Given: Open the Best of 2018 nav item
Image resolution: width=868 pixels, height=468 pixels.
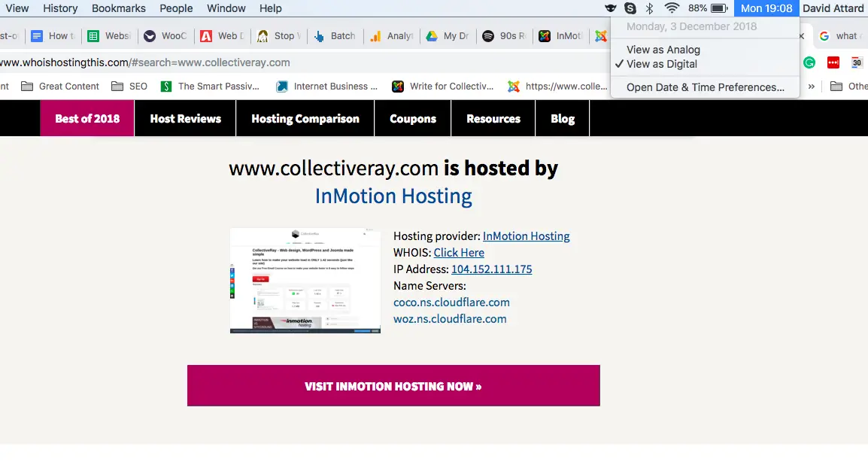Looking at the screenshot, I should [87, 119].
